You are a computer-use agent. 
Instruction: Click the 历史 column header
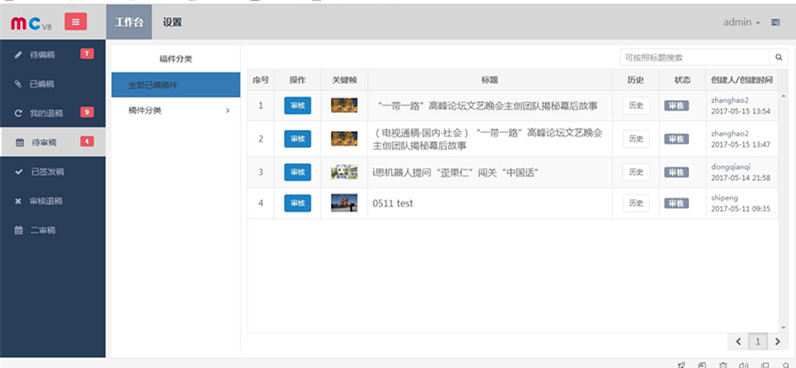636,80
